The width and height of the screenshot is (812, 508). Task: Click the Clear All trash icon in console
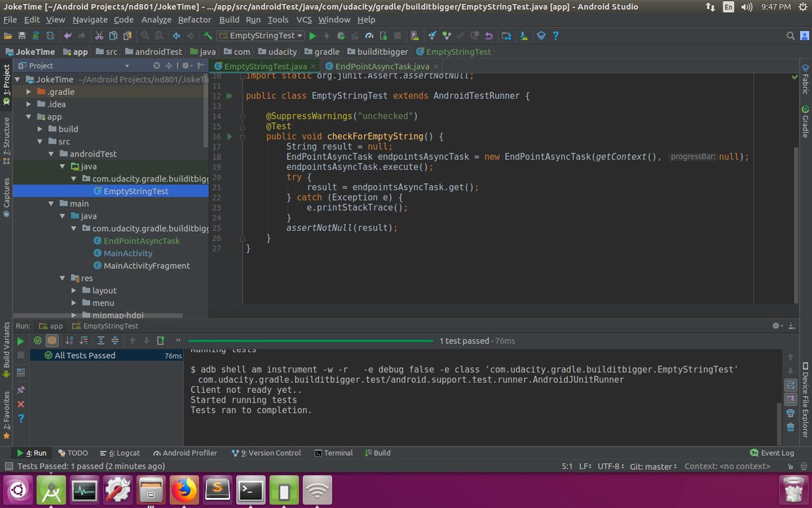pyautogui.click(x=790, y=427)
